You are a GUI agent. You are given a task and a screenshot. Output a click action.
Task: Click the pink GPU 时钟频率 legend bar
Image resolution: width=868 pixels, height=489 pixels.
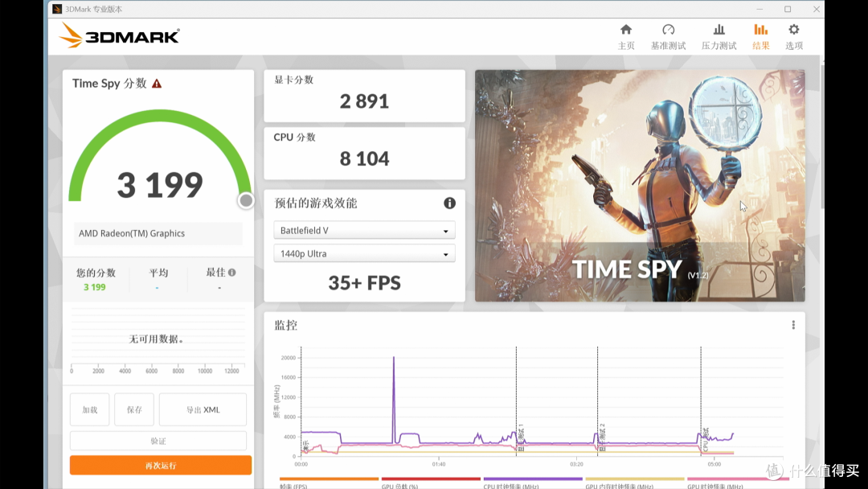738,479
